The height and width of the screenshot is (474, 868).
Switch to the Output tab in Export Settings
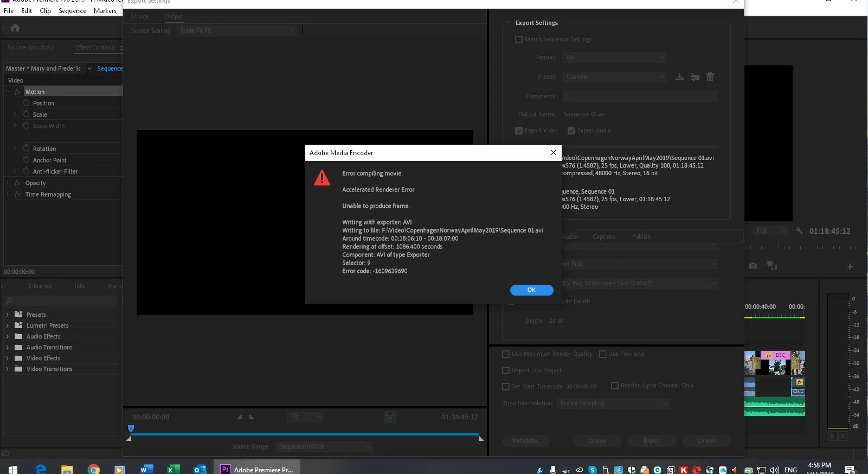click(174, 16)
